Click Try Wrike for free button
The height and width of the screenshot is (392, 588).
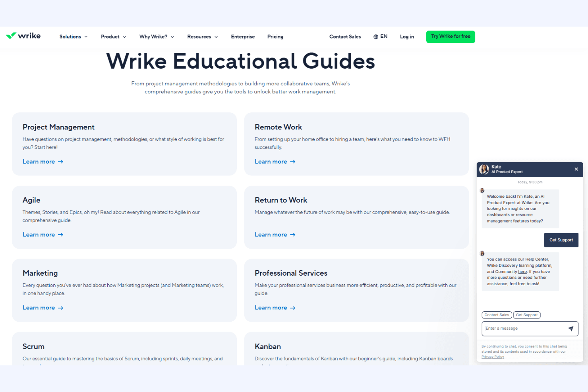(451, 37)
